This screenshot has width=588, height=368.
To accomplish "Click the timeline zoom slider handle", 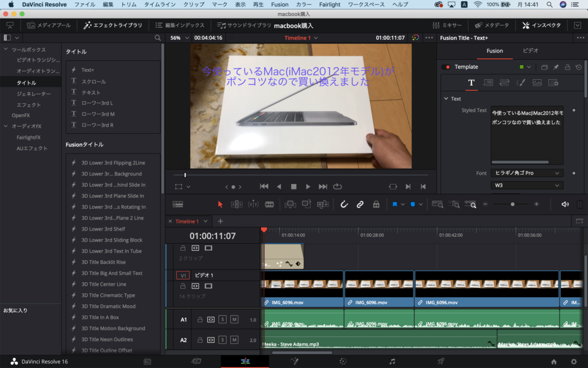I will coord(512,204).
